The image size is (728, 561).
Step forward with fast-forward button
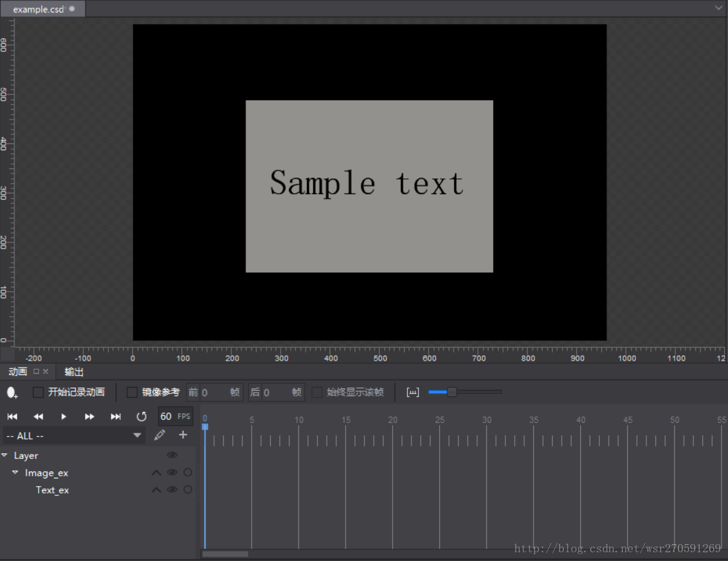(x=90, y=416)
